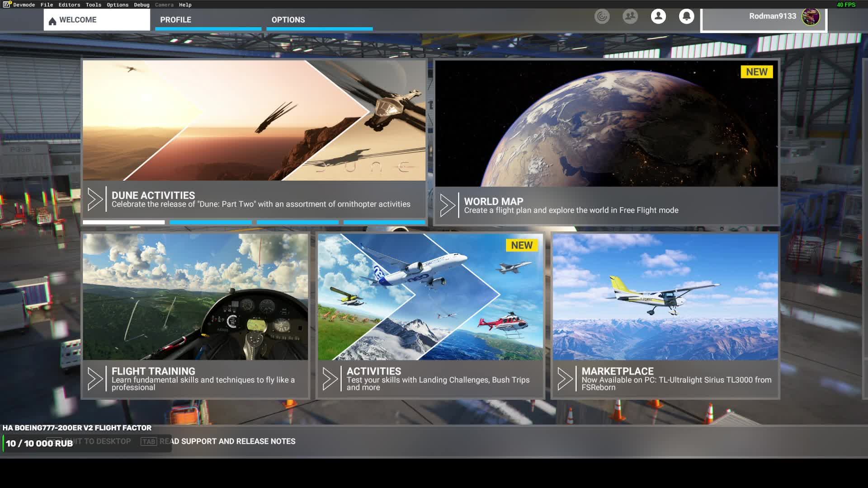
Task: Select the second carousel slide indicator
Action: (211, 222)
